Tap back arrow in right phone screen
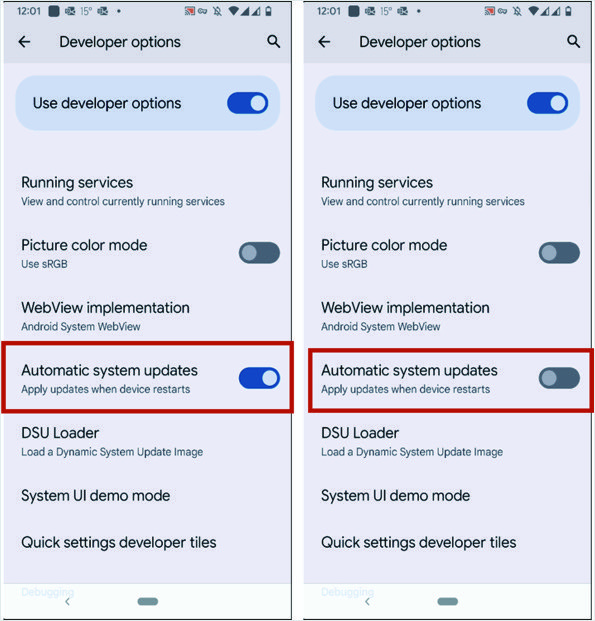 point(324,42)
